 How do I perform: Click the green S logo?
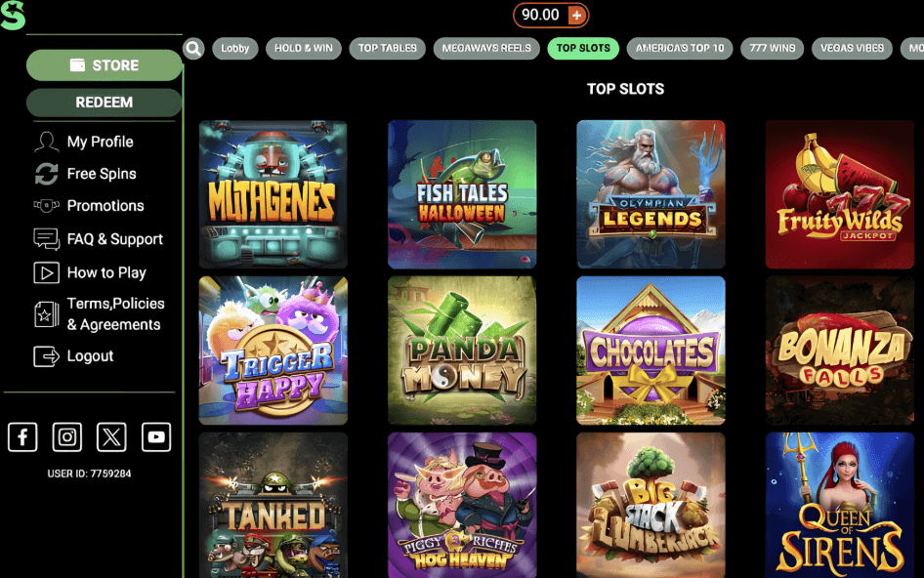[13, 15]
